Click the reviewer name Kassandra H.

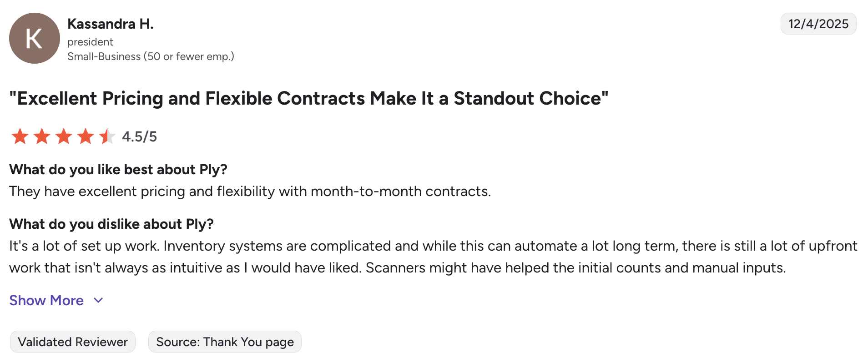click(111, 23)
